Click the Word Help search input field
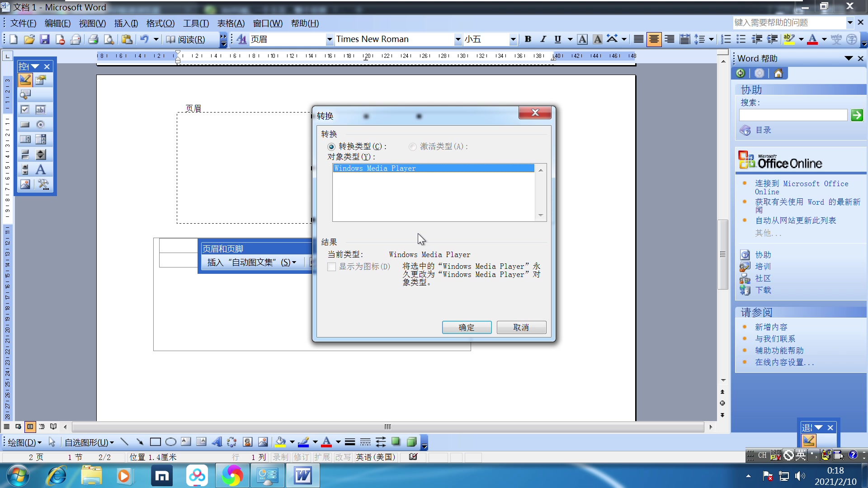 point(793,115)
